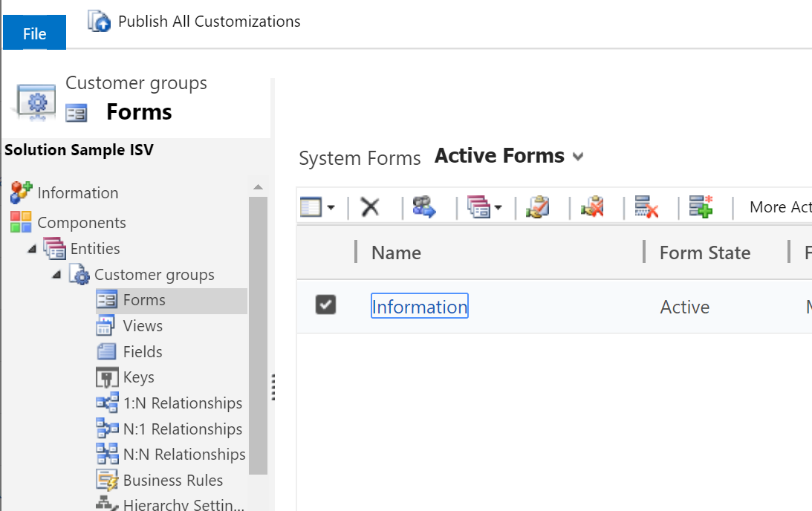Collapse the Entities tree node

[32, 249]
